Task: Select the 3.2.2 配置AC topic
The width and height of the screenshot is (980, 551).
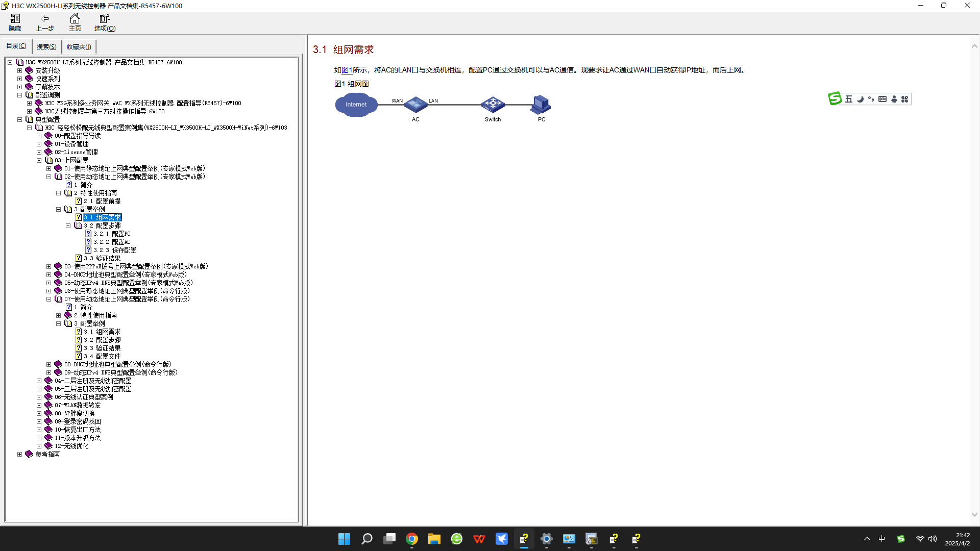Action: pos(112,242)
